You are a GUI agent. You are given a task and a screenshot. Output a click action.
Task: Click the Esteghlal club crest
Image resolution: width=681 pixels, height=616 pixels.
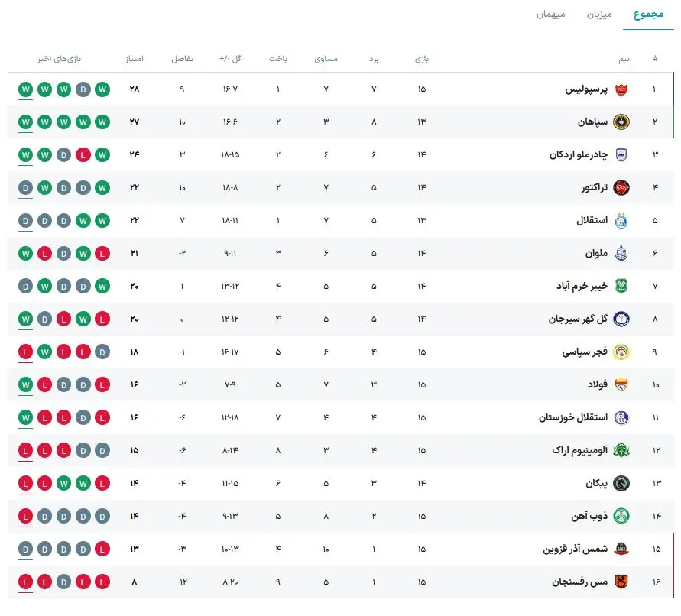coord(621,221)
